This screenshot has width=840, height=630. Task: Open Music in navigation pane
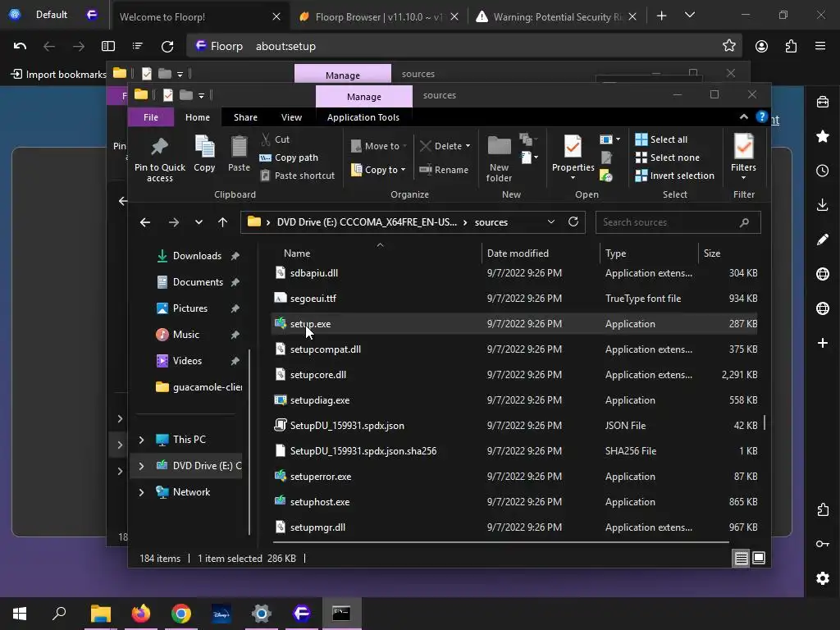tap(186, 335)
